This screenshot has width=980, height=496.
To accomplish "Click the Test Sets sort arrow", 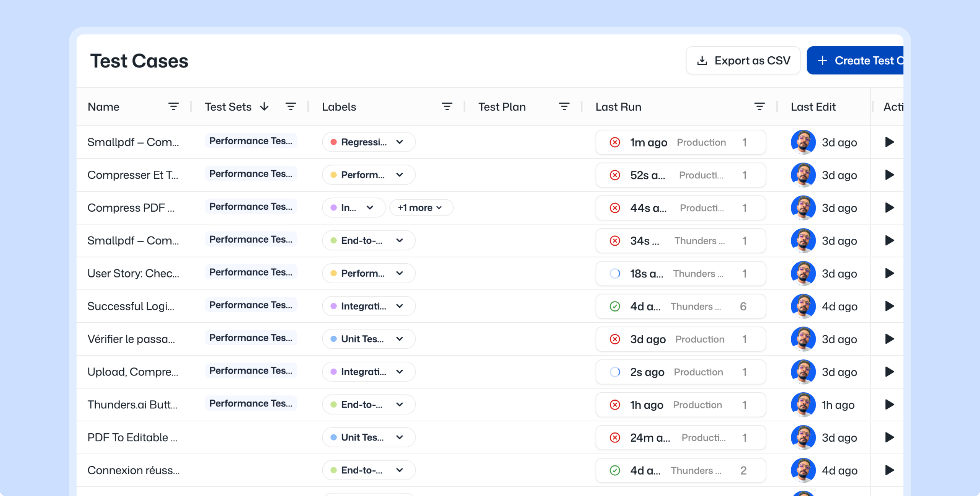I will point(264,107).
